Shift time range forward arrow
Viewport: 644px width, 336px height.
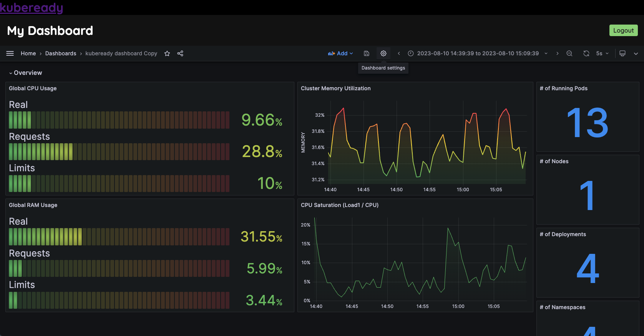click(558, 53)
